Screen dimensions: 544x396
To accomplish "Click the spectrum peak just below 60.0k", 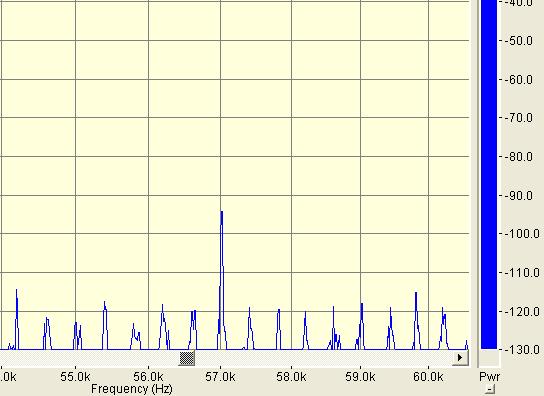I will point(416,321).
